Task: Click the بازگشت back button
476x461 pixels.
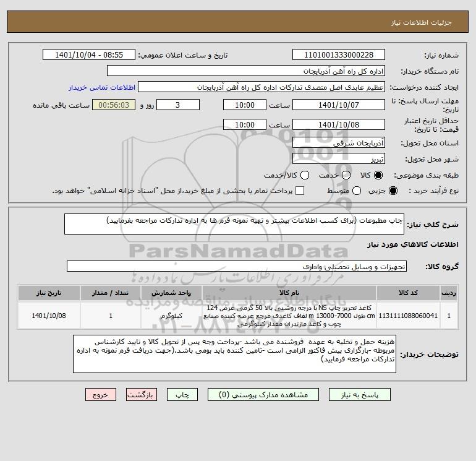Action: 142,394
